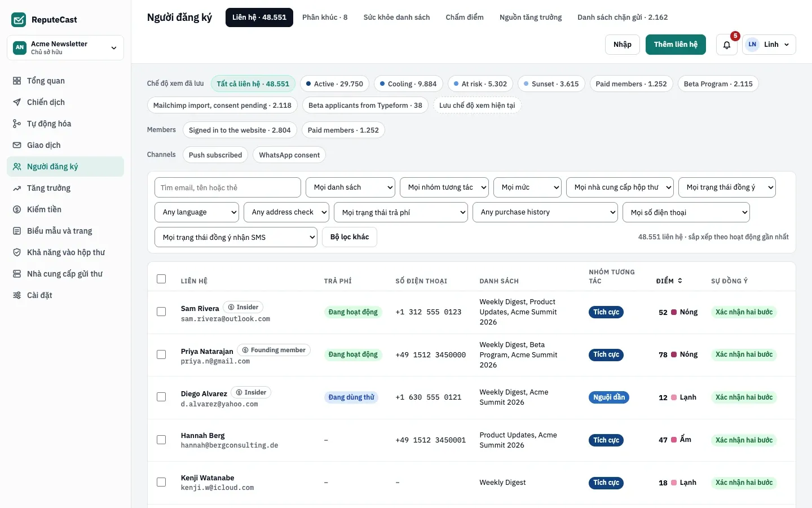Viewport: 812px width, 508px height.
Task: Switch to the Phân khúc tab
Action: [325, 17]
